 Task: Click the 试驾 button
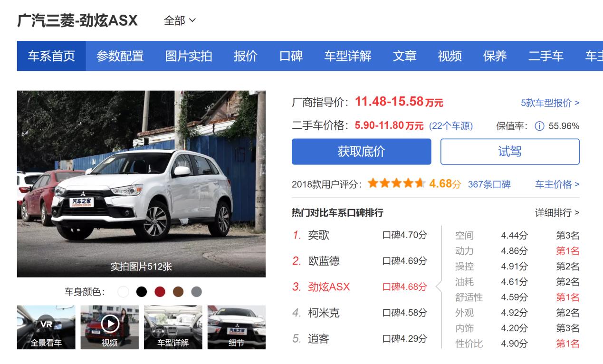pyautogui.click(x=510, y=152)
